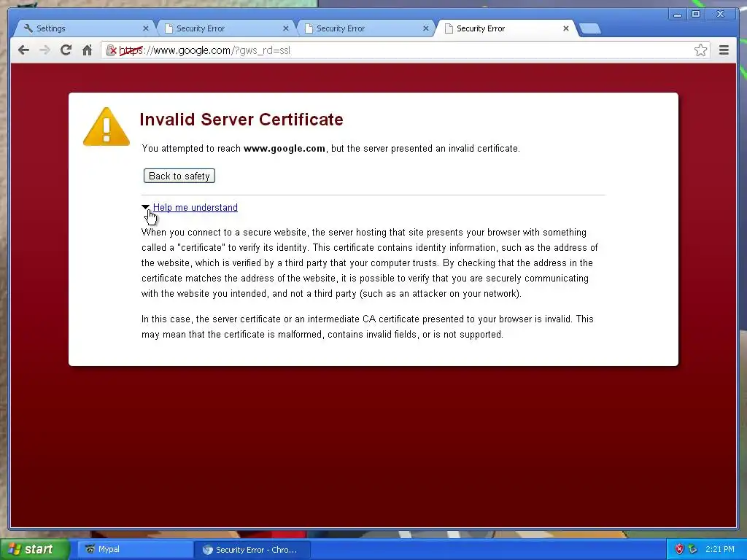This screenshot has height=560, width=747.
Task: Switch to the Settings tab
Action: click(x=83, y=28)
